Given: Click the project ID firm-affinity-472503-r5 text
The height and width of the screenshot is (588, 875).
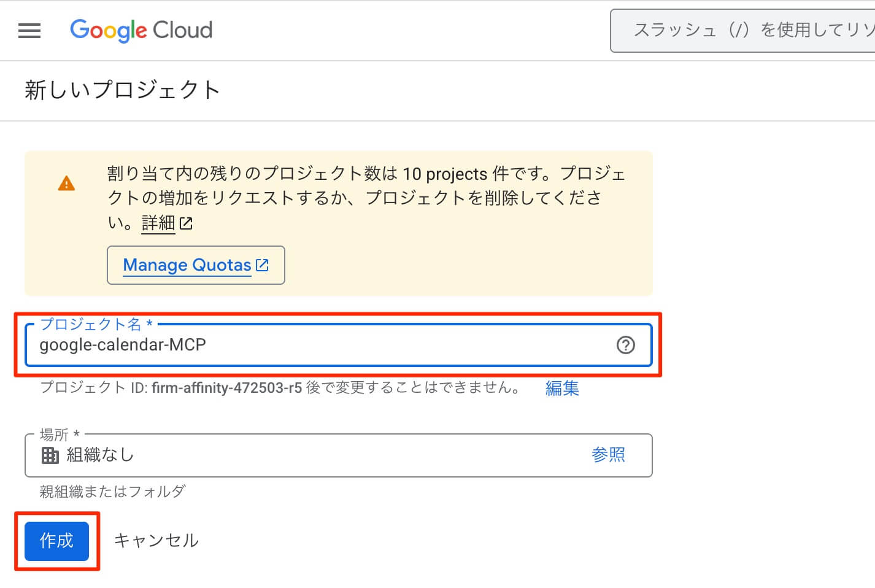Looking at the screenshot, I should pos(226,388).
